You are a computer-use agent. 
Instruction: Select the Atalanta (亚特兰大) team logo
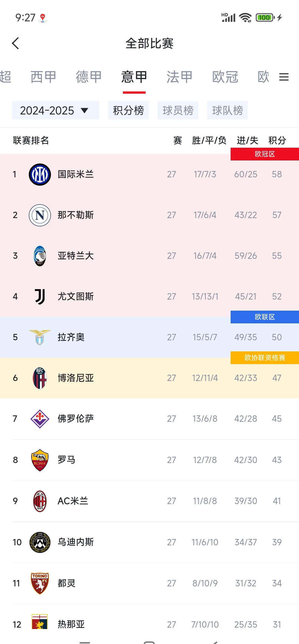pyautogui.click(x=40, y=255)
